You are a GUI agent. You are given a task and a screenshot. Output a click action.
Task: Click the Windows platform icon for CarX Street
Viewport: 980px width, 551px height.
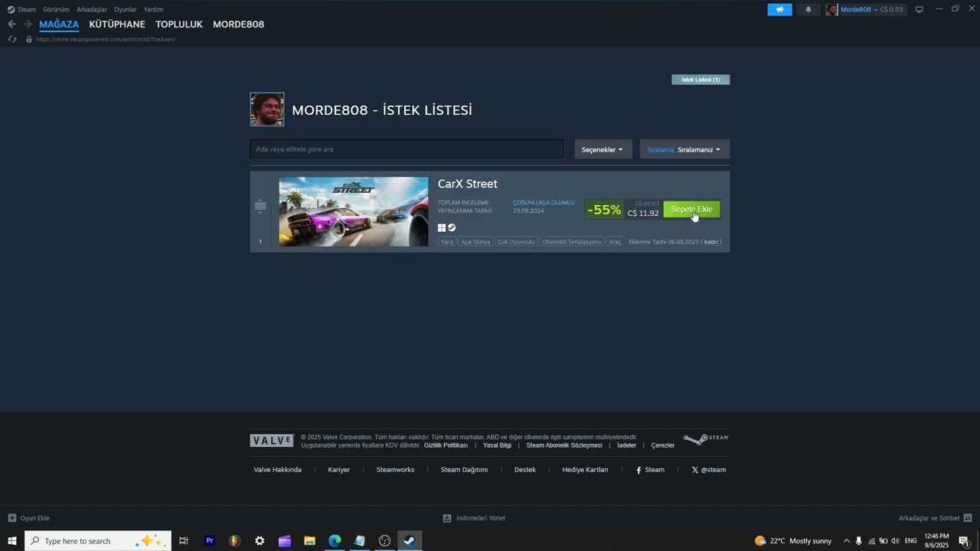click(442, 227)
